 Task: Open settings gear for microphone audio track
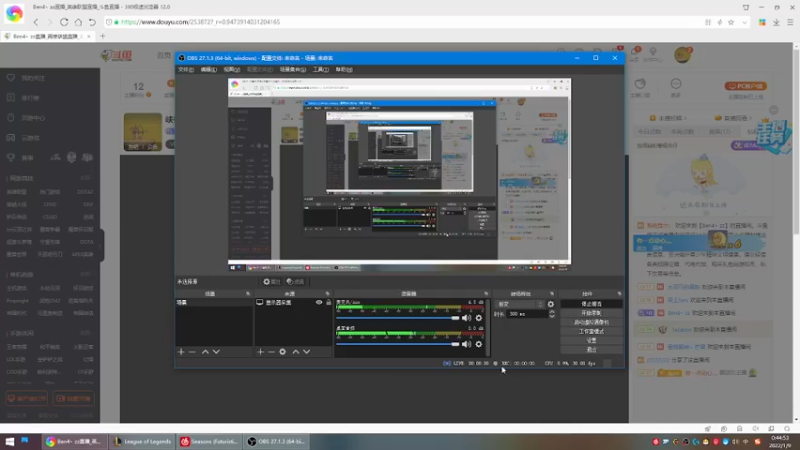(478, 318)
